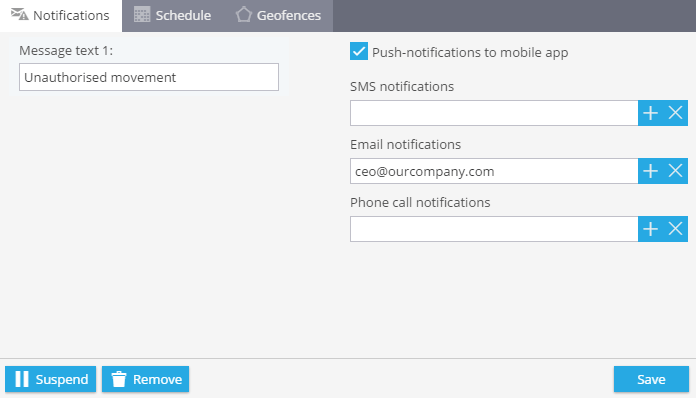Save the notification settings
This screenshot has width=696, height=398.
(x=651, y=379)
